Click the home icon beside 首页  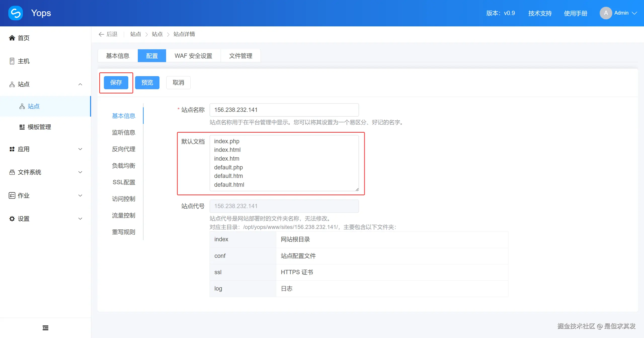[x=12, y=38]
